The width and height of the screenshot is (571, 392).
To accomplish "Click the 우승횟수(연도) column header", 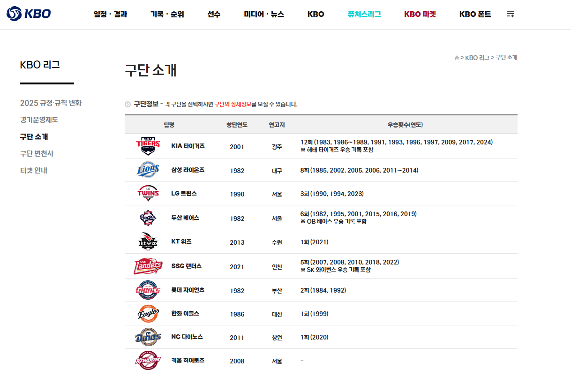I will [405, 125].
